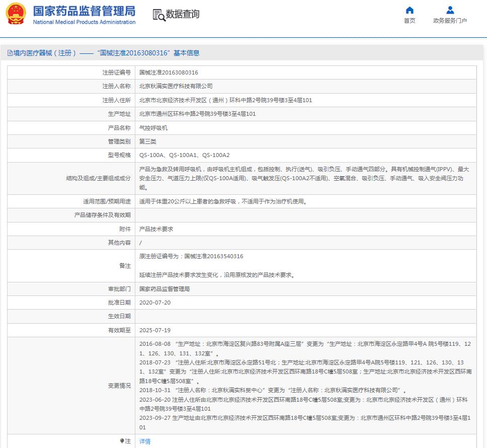Open the 首页 text link
The width and height of the screenshot is (487, 448).
(410, 21)
